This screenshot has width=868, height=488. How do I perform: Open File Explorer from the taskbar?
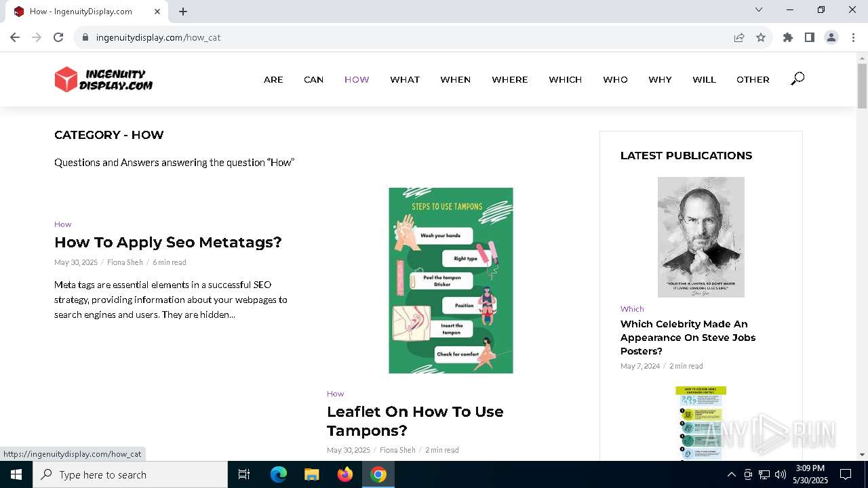pyautogui.click(x=311, y=474)
